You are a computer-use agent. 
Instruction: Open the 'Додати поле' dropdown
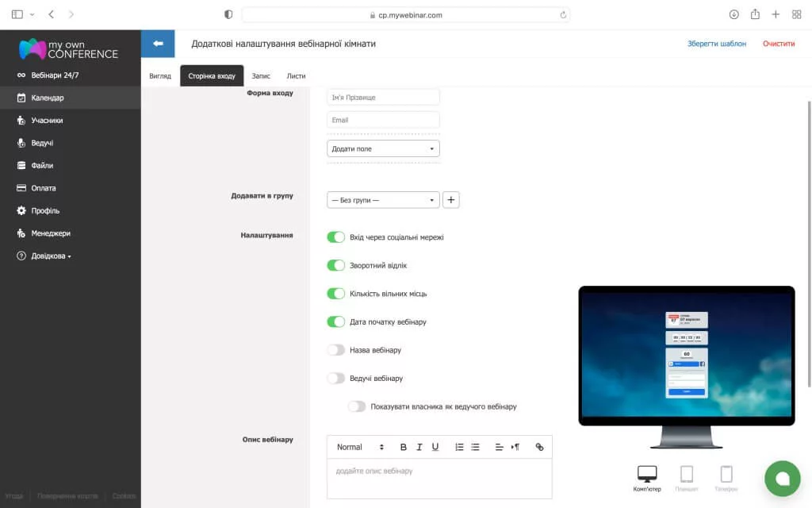click(383, 148)
